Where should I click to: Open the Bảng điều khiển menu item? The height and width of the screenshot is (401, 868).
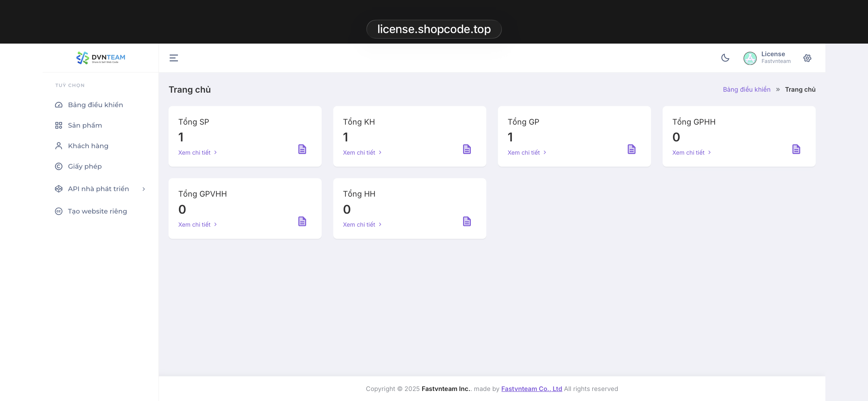tap(95, 105)
